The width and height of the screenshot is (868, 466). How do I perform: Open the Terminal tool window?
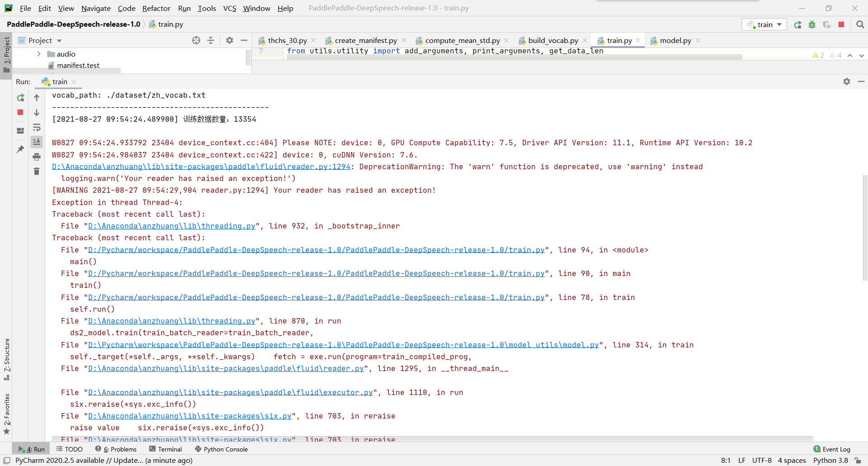(x=169, y=449)
